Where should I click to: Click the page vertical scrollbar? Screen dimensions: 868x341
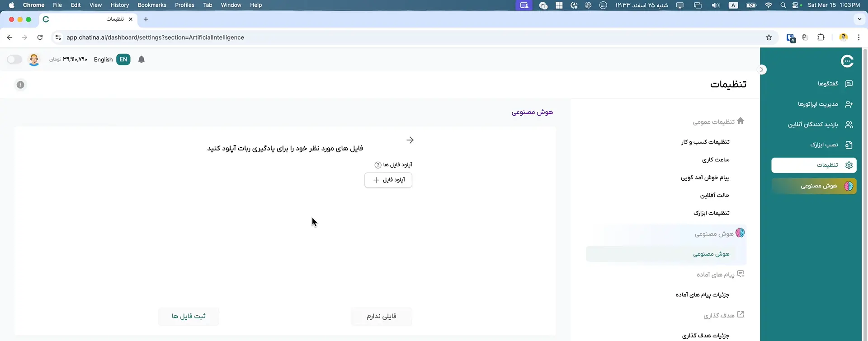pos(865,194)
